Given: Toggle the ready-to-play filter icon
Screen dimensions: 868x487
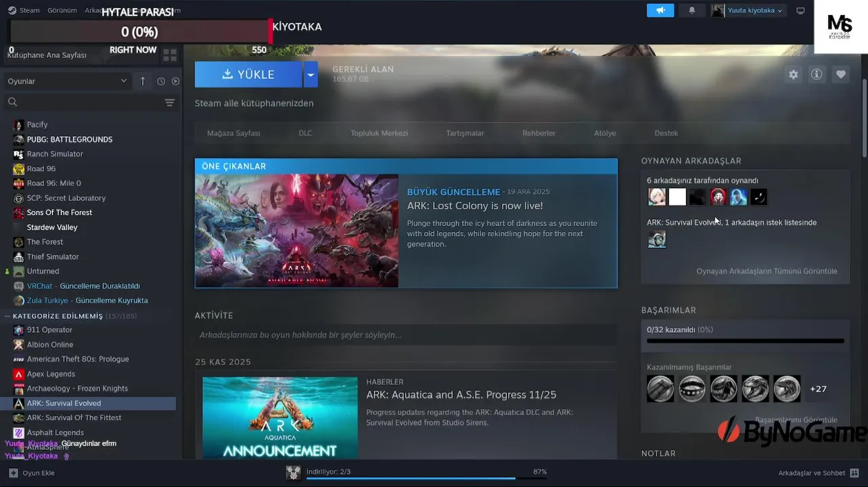Looking at the screenshot, I should [x=176, y=81].
